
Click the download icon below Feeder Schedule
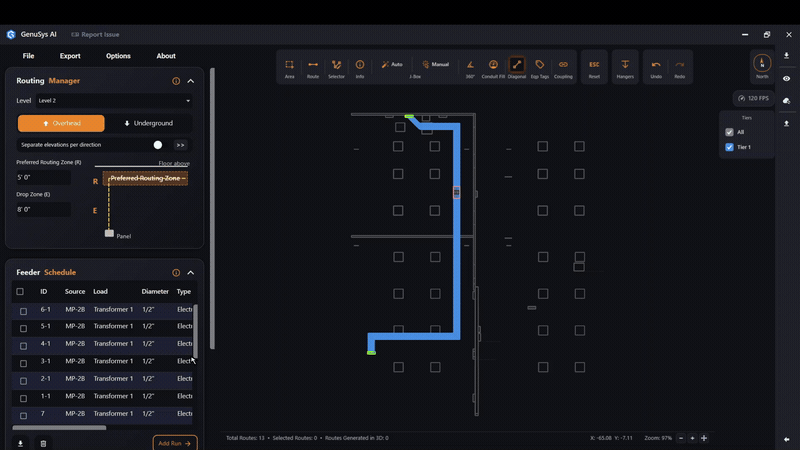pyautogui.click(x=20, y=443)
